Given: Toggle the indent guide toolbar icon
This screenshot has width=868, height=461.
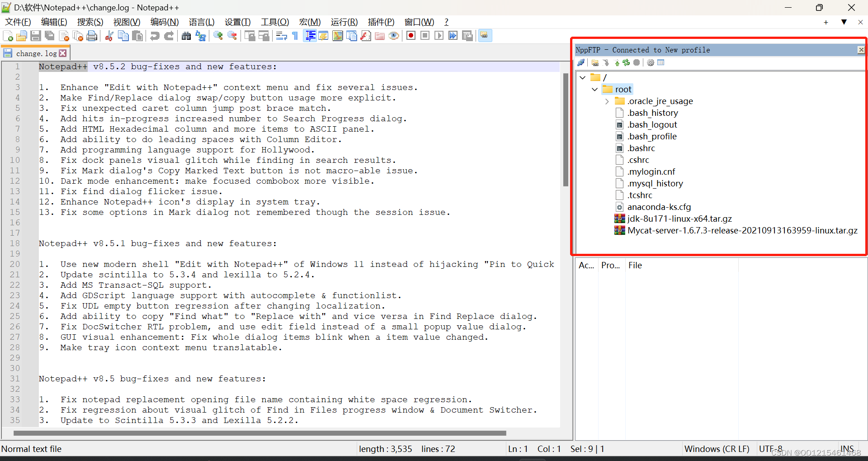Looking at the screenshot, I should coord(310,36).
